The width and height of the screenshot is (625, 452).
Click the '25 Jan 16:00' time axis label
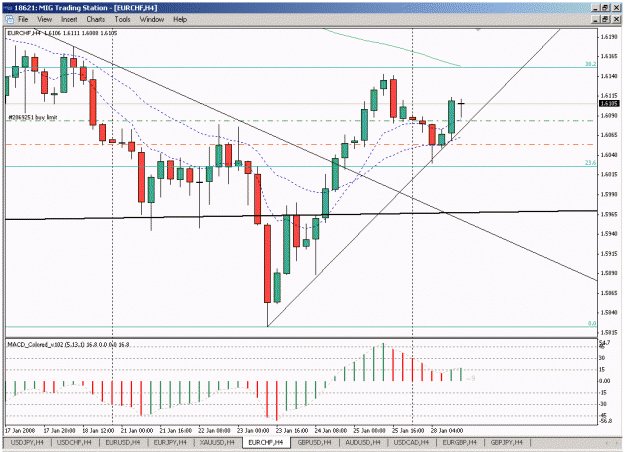409,430
